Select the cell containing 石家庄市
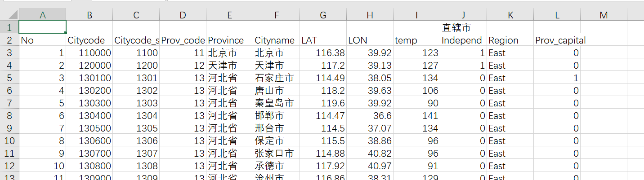The height and width of the screenshot is (180, 644). point(276,78)
